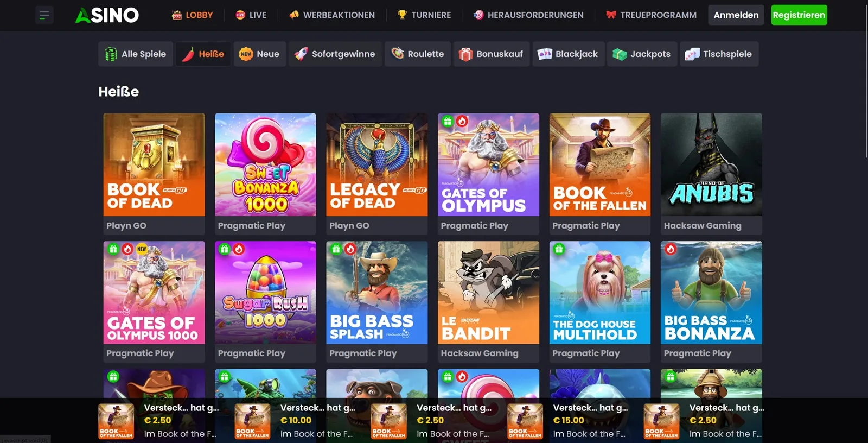Open Tischspiele dice category
The image size is (868, 443).
coord(719,54)
